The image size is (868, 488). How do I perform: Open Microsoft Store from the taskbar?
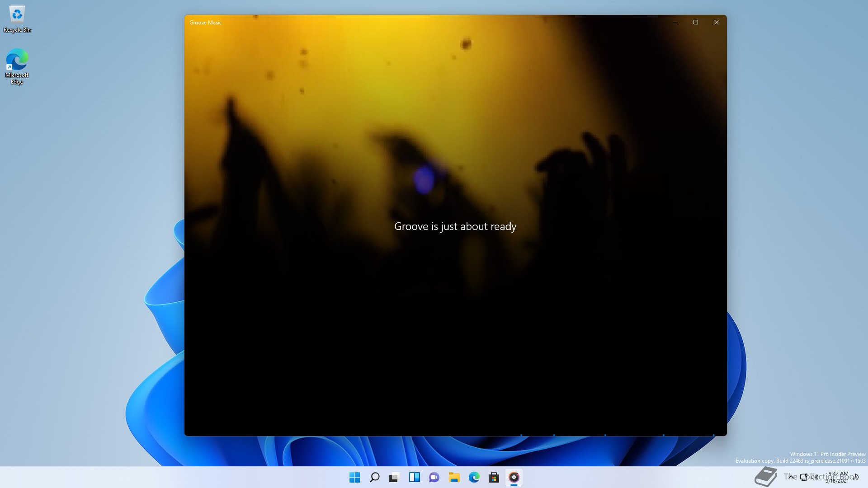point(494,477)
